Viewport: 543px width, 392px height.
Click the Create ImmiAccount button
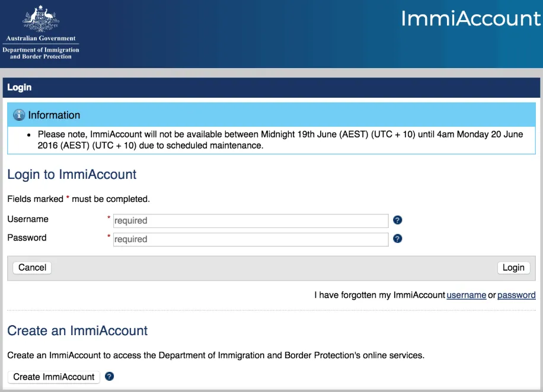(54, 377)
